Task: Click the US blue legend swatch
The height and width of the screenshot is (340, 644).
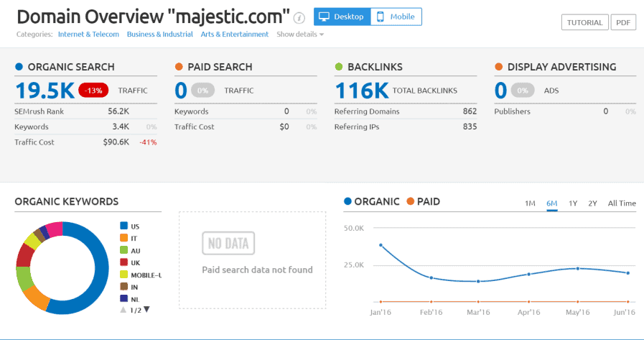Action: tap(123, 226)
